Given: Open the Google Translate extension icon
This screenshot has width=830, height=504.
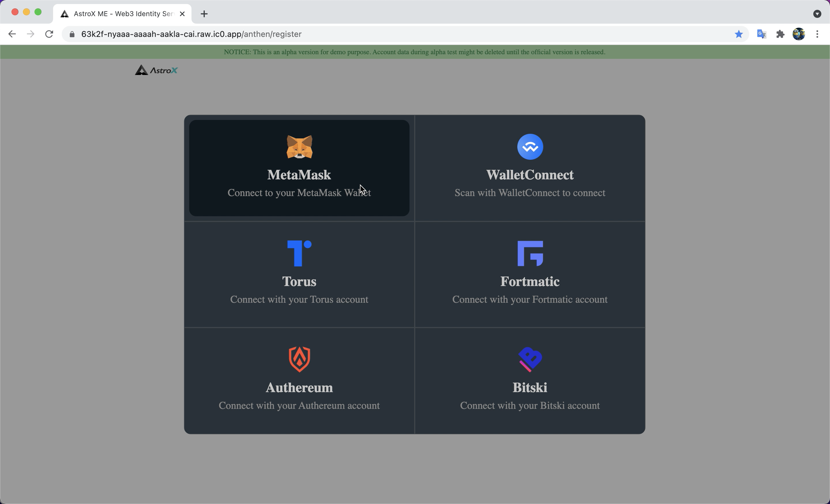Looking at the screenshot, I should tap(762, 34).
